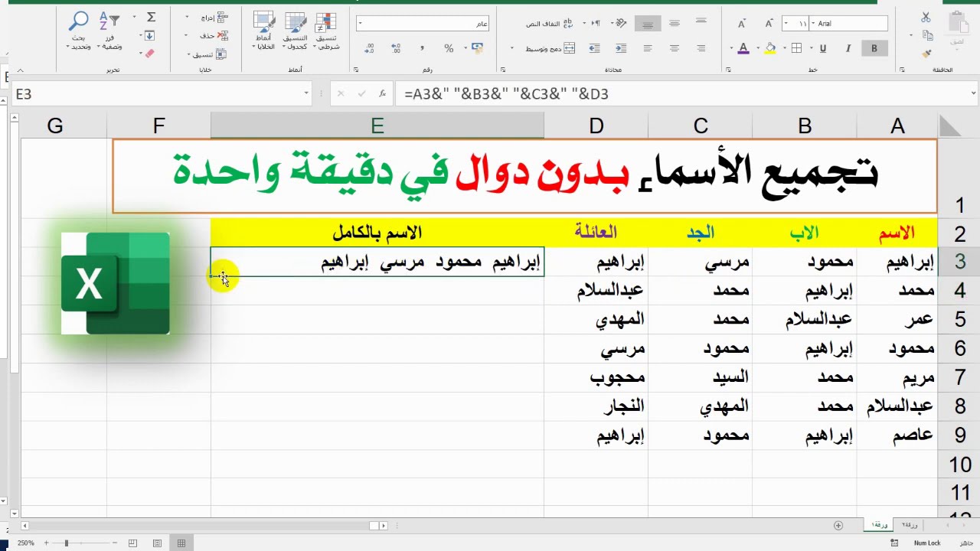The image size is (980, 551).
Task: Open the fill color dropdown arrow
Action: [759, 49]
